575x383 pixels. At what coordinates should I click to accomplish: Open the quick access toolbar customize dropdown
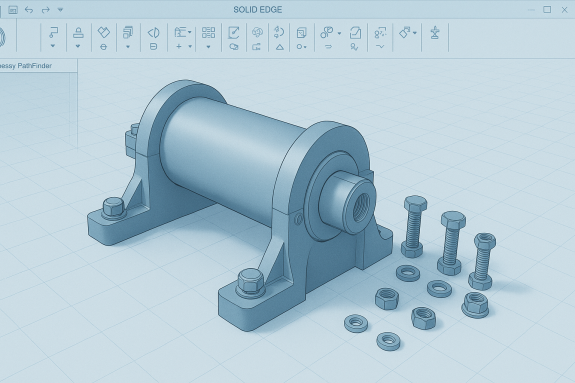[x=61, y=10]
